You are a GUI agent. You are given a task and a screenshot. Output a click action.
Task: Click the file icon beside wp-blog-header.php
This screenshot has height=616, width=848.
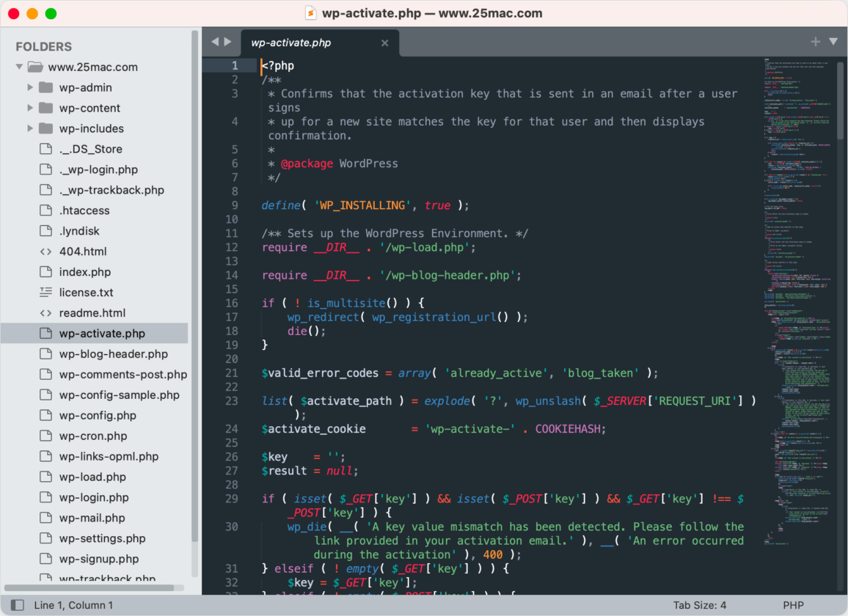pos(46,353)
